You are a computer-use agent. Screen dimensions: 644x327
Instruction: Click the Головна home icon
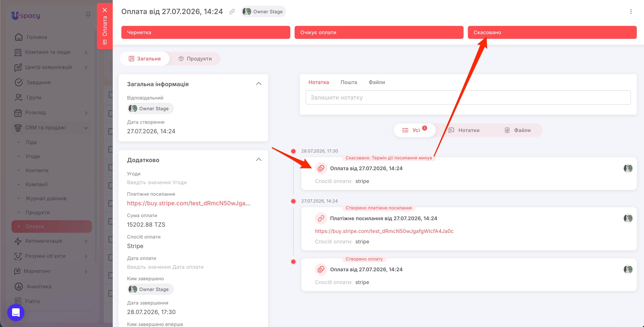19,37
